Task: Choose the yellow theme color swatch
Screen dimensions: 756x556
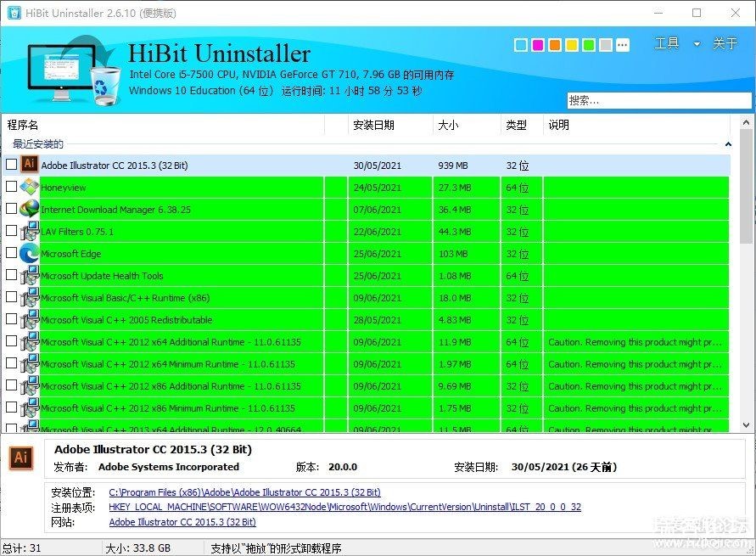Action: (572, 45)
